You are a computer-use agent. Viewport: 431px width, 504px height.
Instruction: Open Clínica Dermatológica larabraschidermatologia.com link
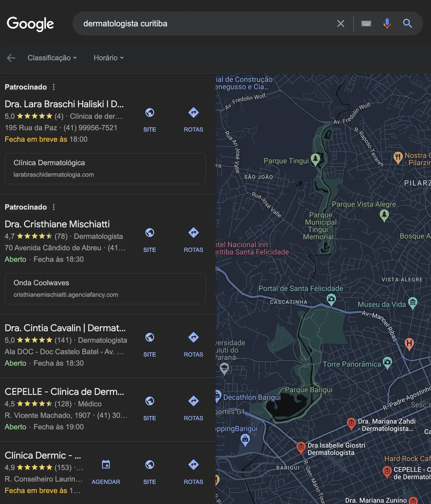(105, 169)
